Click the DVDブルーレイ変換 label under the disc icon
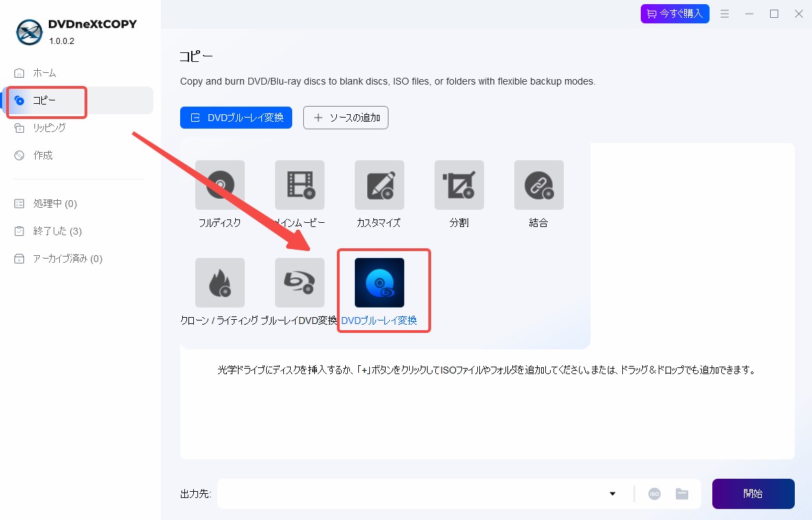This screenshot has height=520, width=812. point(379,321)
